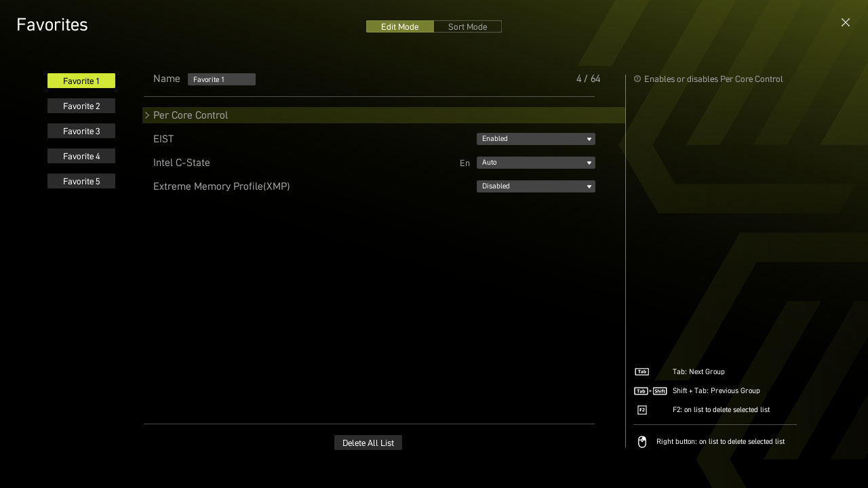The height and width of the screenshot is (488, 868).
Task: Open the Extreme Memory Profile(XMP) dropdown
Action: tap(535, 186)
